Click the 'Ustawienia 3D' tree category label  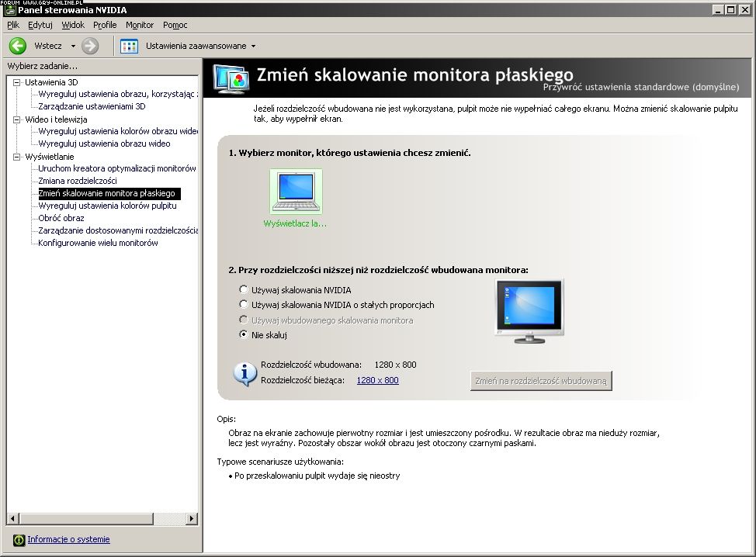[x=51, y=82]
